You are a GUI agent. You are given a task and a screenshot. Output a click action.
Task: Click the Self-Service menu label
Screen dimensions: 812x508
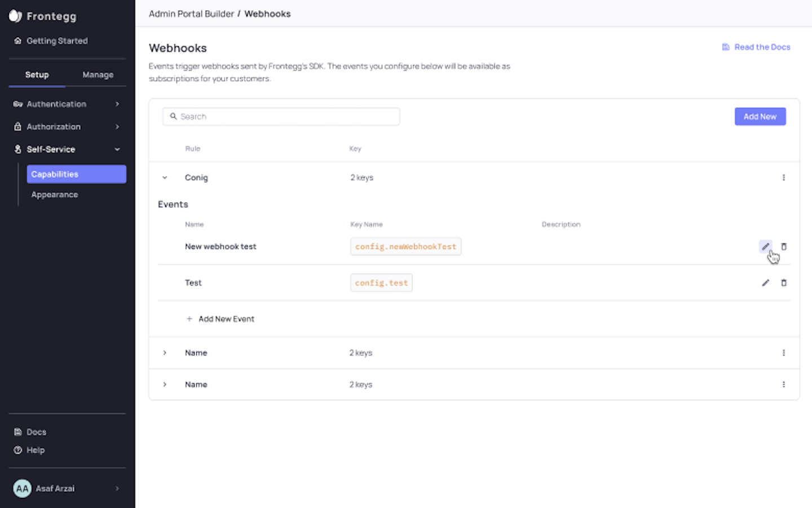tap(51, 149)
